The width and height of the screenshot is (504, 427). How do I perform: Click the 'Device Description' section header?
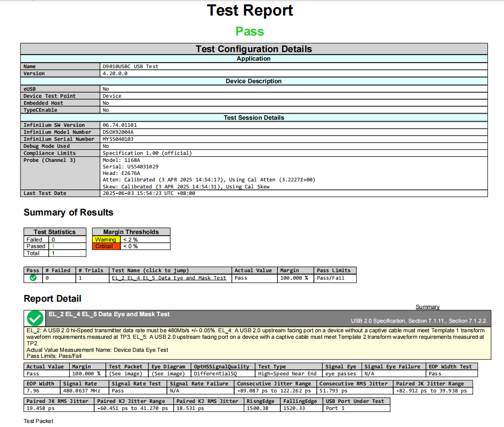pyautogui.click(x=254, y=81)
